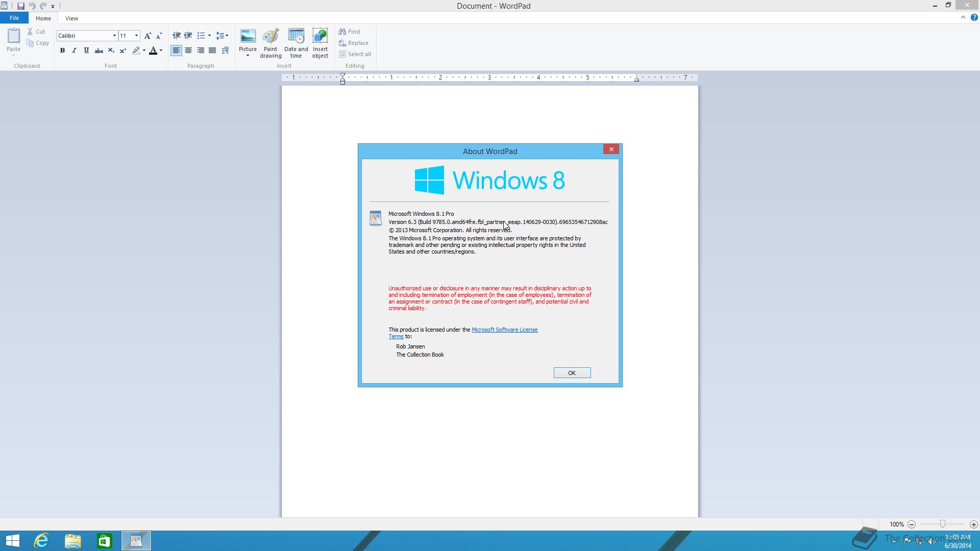Image resolution: width=980 pixels, height=551 pixels.
Task: Open the Line spacing dropdown
Action: point(222,36)
